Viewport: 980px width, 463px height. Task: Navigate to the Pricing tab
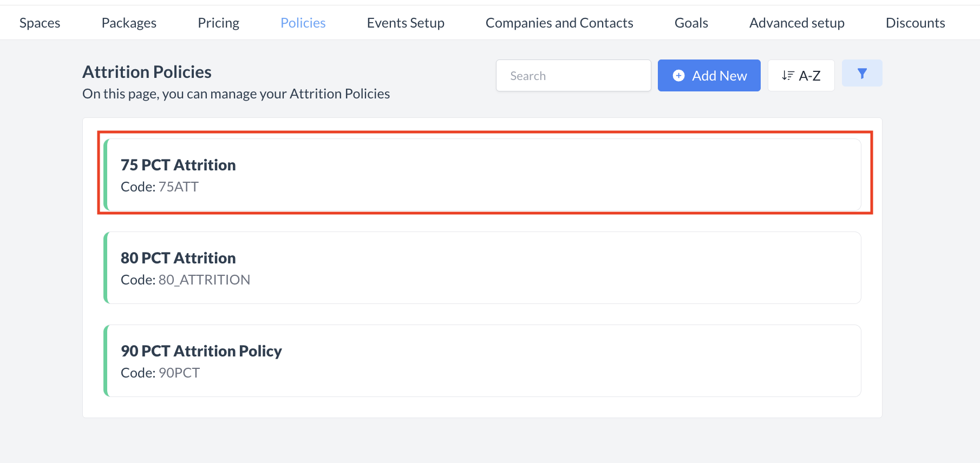point(218,23)
